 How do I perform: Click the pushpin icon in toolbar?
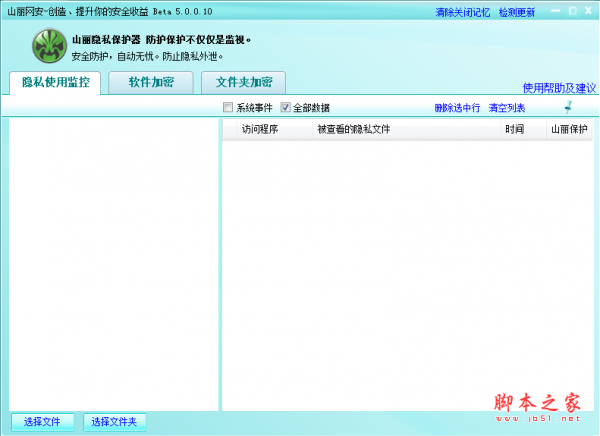(x=569, y=107)
